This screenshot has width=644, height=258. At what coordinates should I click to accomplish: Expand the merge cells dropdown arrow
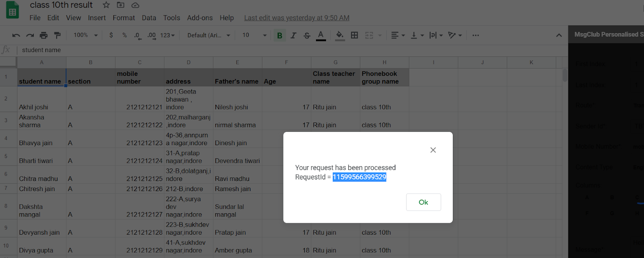coord(380,35)
